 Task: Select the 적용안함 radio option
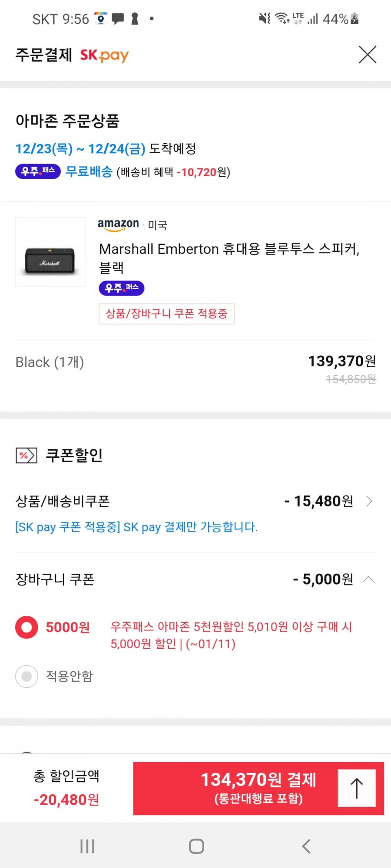tap(27, 676)
